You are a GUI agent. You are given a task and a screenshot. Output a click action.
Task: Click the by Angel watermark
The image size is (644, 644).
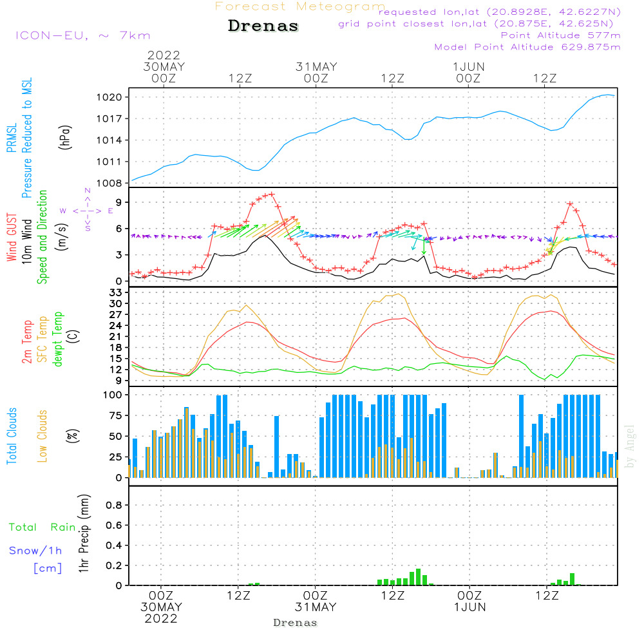point(630,446)
